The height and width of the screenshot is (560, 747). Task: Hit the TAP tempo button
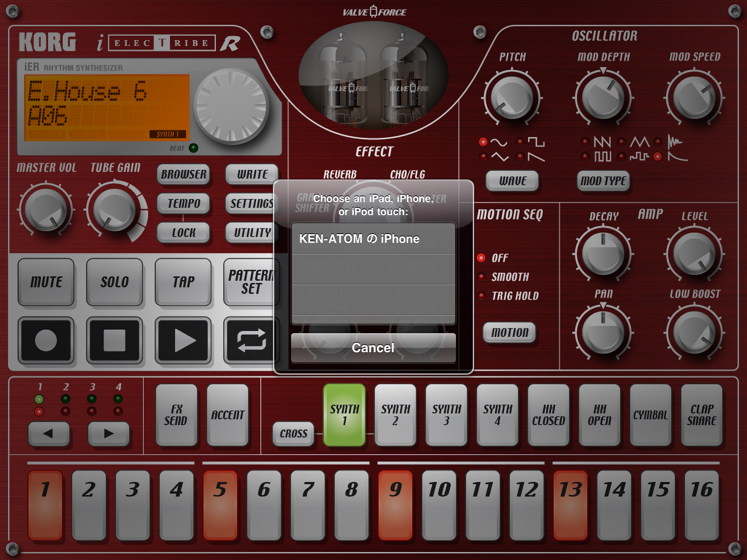[x=183, y=282]
